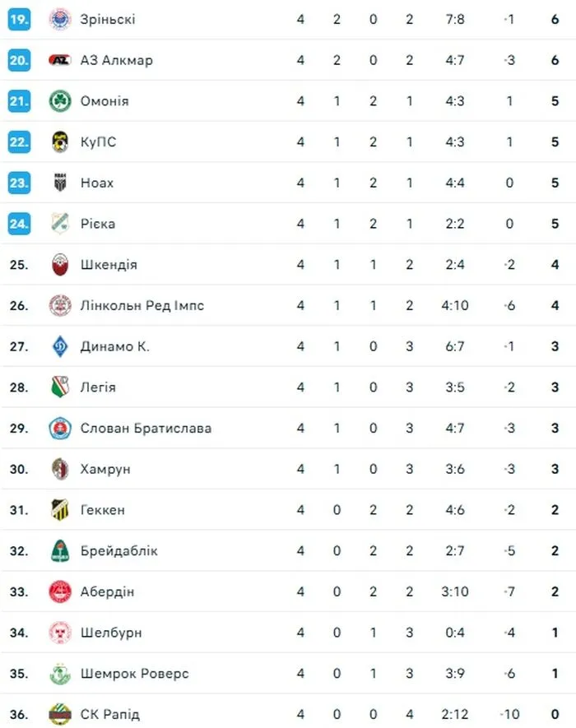Click the Динамо К. club emblem
Screen dimensions: 576x728
click(x=59, y=346)
